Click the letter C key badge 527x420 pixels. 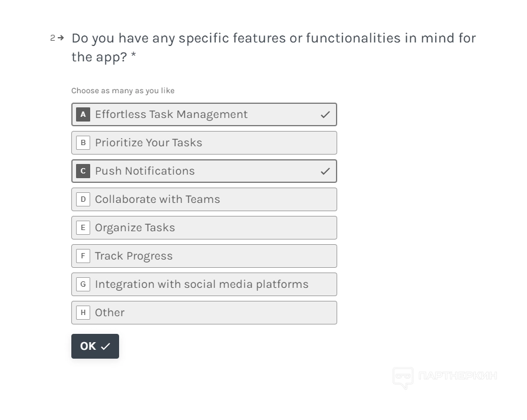click(x=83, y=171)
